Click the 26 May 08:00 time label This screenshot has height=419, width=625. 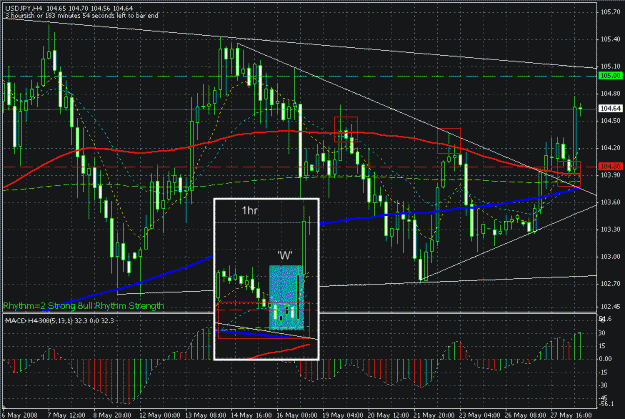[526, 415]
